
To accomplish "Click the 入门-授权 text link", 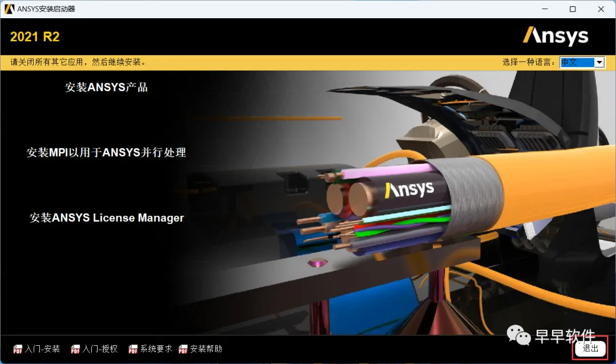I will (x=100, y=349).
